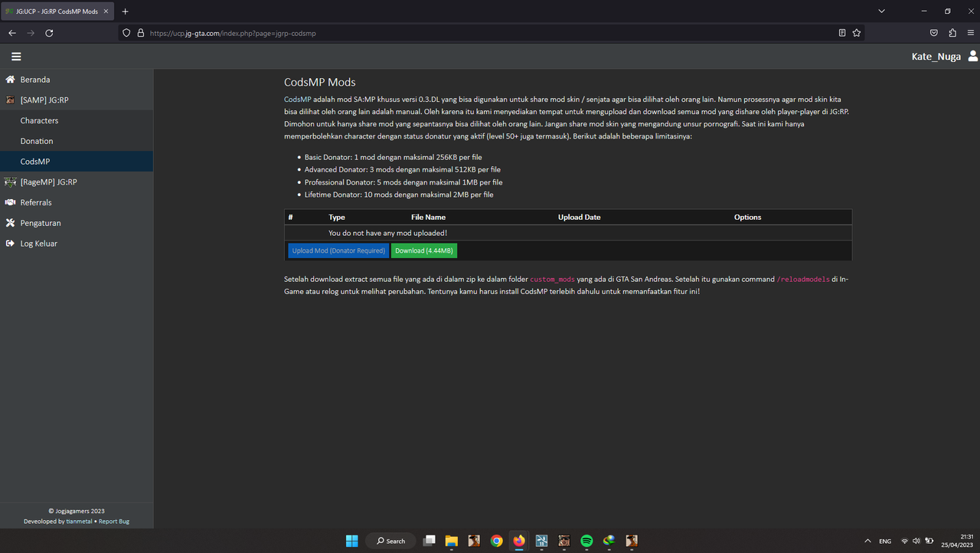Open Google Chrome from the taskbar
This screenshot has height=553, width=980.
[x=496, y=541]
